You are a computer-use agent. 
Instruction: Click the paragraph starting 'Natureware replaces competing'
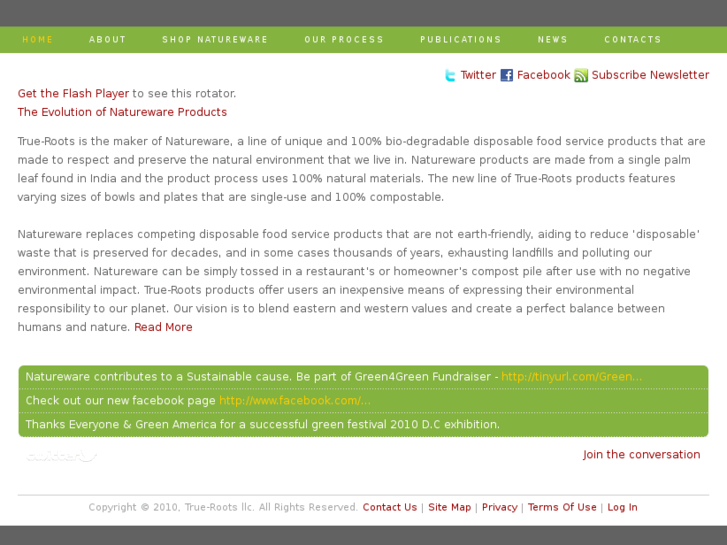click(x=358, y=281)
